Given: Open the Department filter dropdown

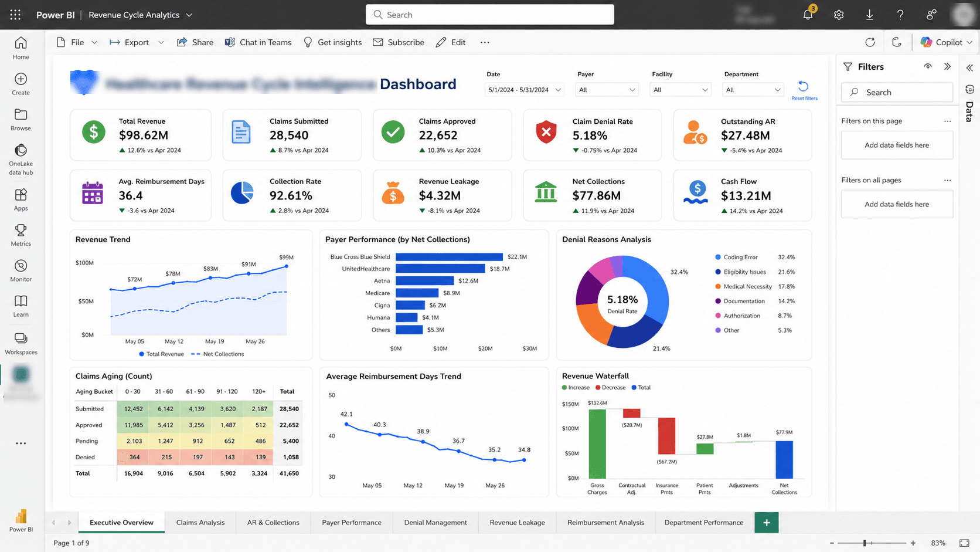Looking at the screenshot, I should pos(754,90).
